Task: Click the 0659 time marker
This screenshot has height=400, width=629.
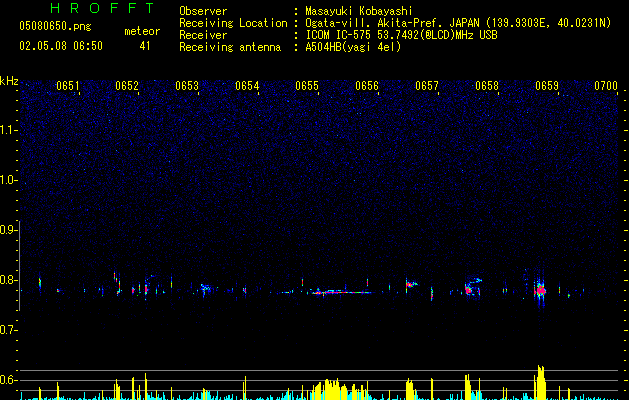Action: click(x=547, y=86)
